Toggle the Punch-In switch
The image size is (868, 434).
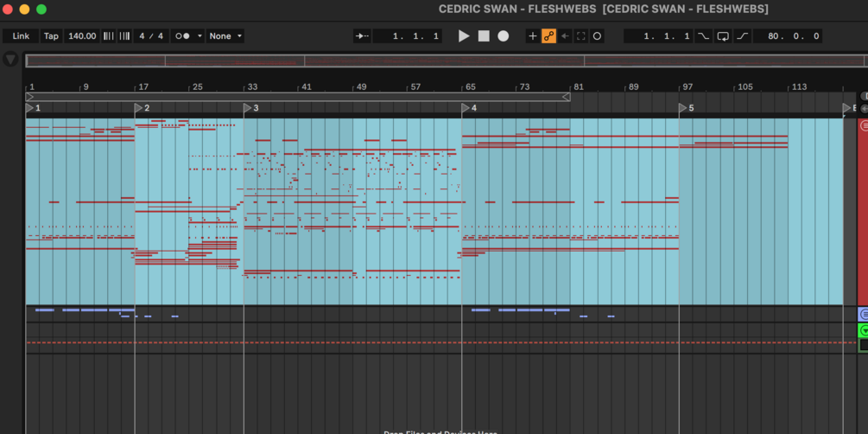pos(703,36)
